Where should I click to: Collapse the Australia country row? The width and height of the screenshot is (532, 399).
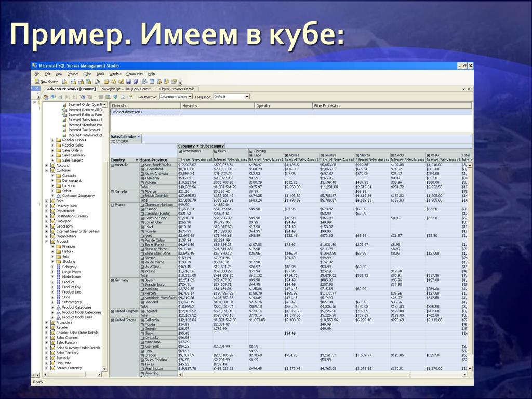coord(113,165)
